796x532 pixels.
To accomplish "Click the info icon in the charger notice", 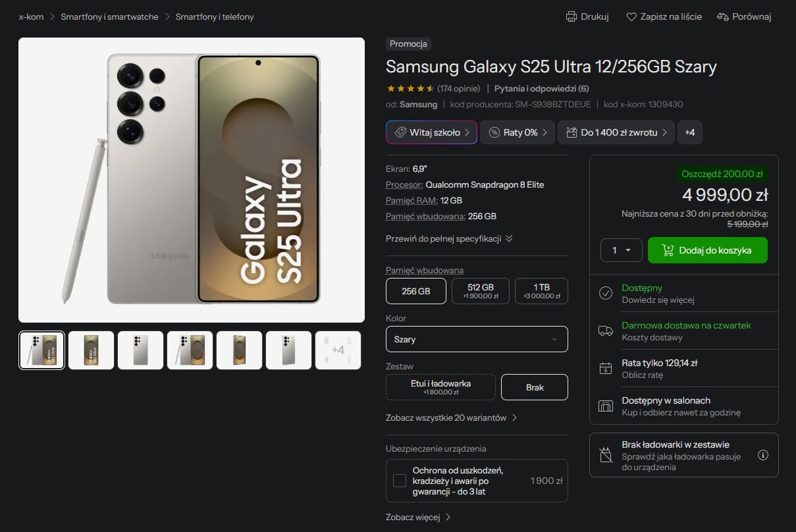I will click(x=763, y=455).
